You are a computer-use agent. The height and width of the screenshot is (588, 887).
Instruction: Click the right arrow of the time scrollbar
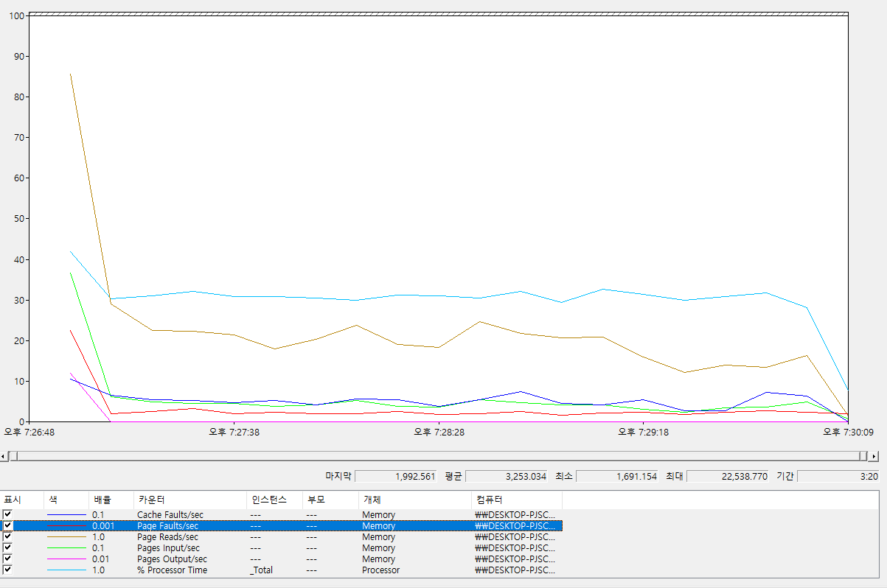coord(874,456)
